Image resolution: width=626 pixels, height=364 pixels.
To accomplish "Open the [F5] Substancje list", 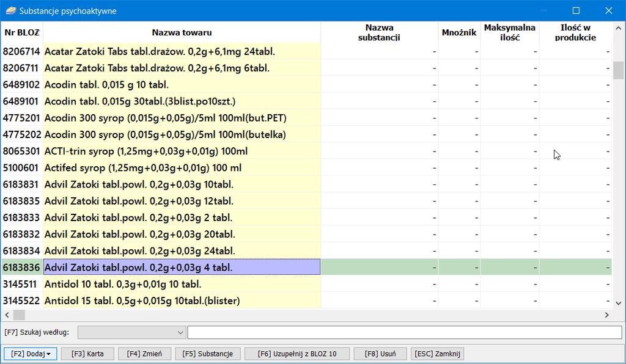I will tap(208, 354).
